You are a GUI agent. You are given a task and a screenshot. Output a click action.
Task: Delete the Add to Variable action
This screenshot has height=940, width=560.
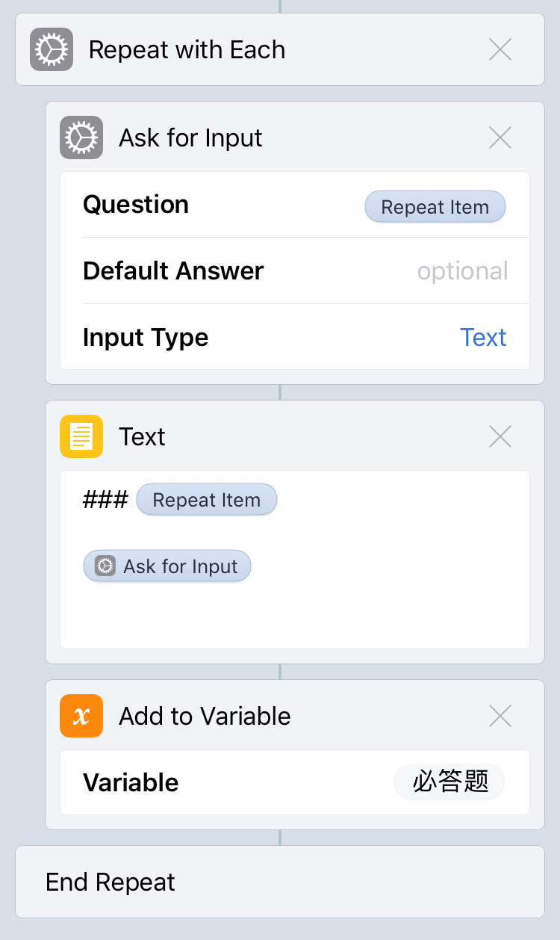click(500, 716)
